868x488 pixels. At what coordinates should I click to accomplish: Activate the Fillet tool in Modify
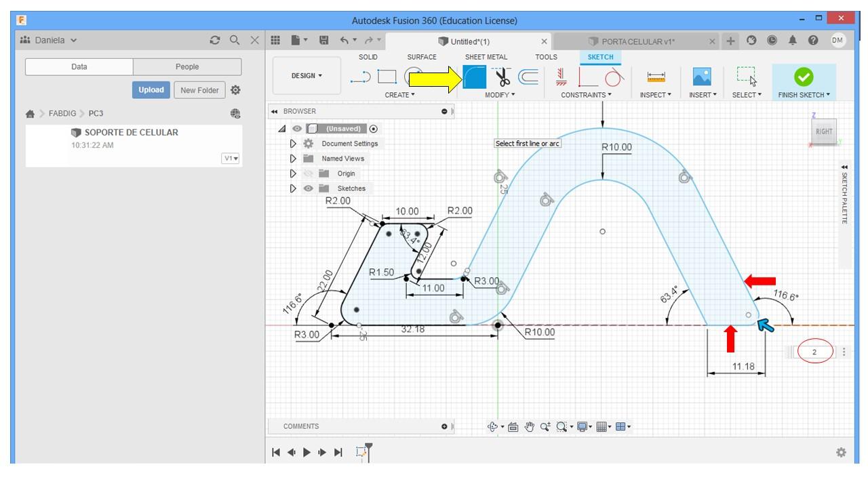[x=475, y=77]
